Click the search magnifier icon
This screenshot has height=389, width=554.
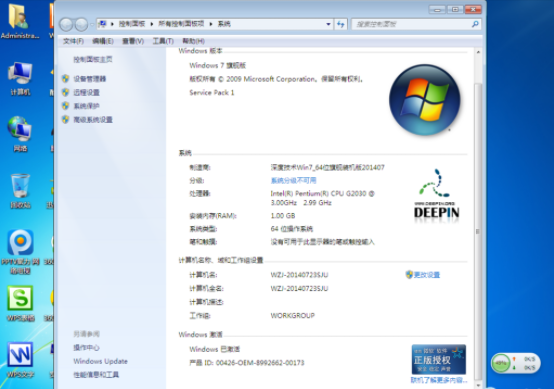pos(475,24)
